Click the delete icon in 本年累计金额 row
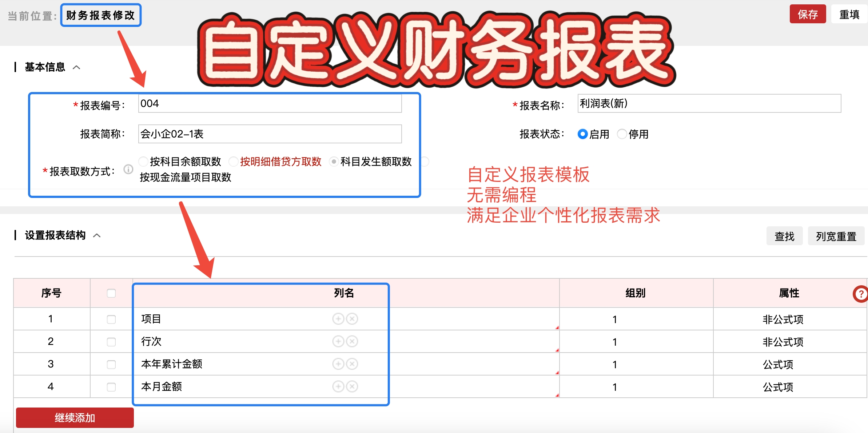 (352, 364)
